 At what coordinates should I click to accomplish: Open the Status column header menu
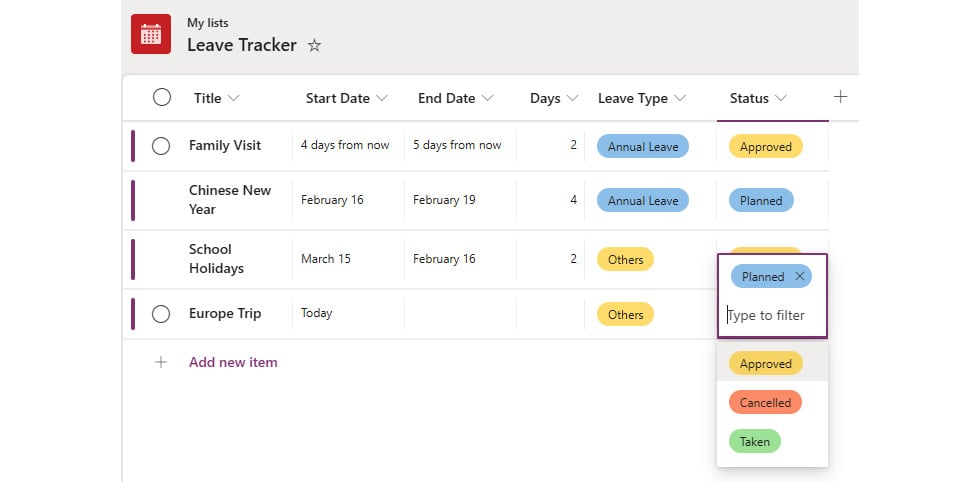(758, 98)
